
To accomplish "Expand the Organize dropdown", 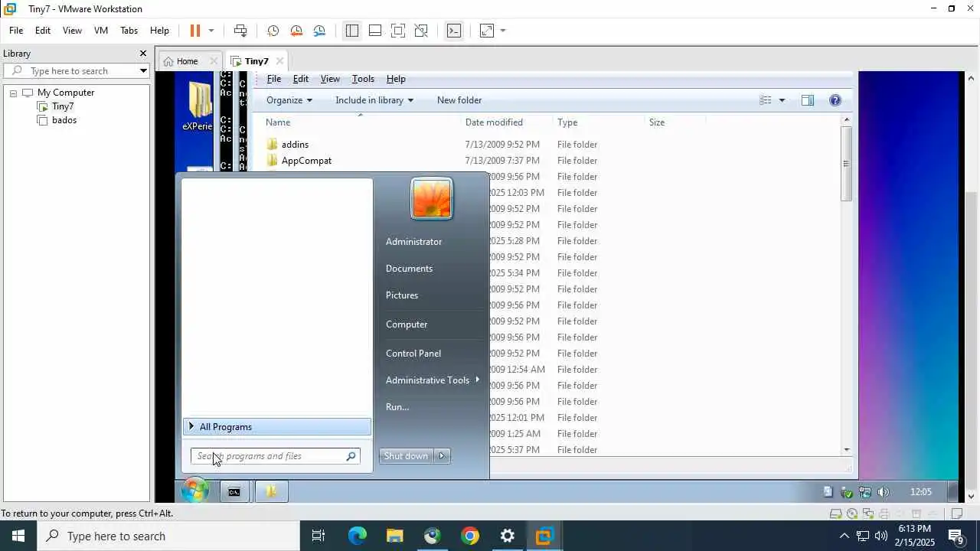I will 289,100.
